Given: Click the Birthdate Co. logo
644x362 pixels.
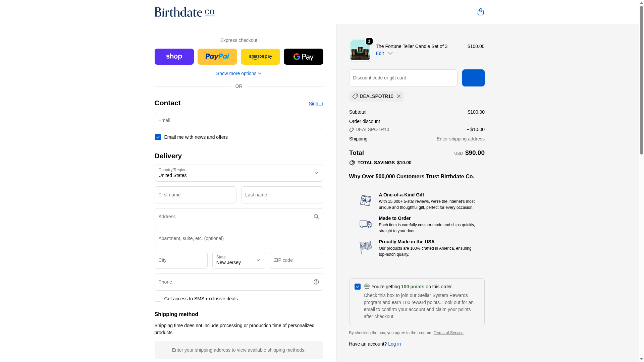Looking at the screenshot, I should point(184,12).
